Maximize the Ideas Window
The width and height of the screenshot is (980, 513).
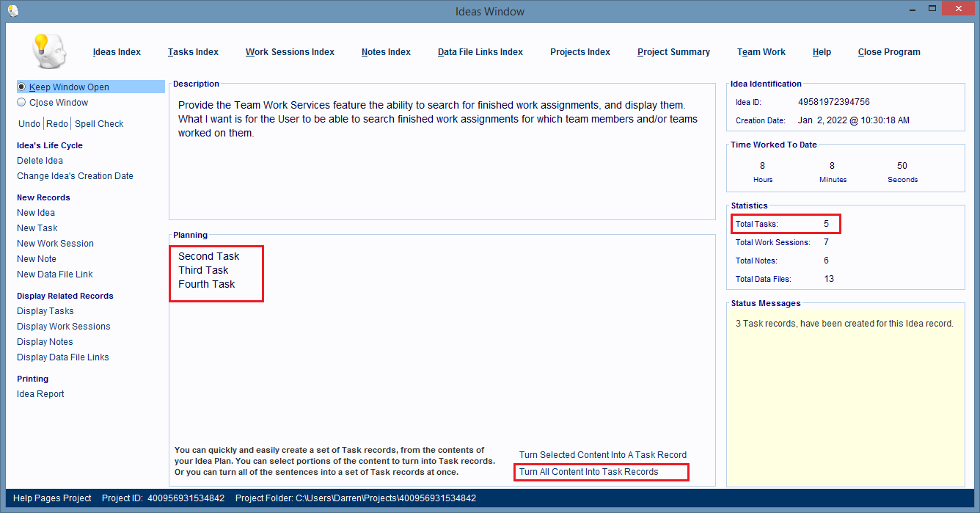pos(932,9)
